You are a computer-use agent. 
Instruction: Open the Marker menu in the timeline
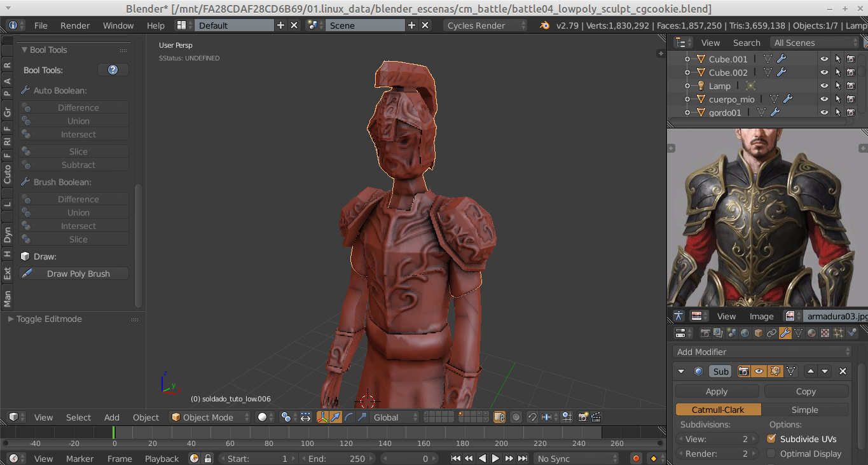tap(80, 459)
